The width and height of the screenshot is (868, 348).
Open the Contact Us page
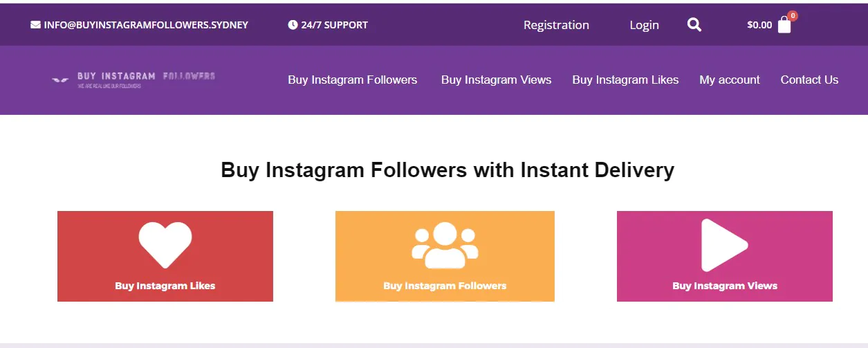(809, 80)
